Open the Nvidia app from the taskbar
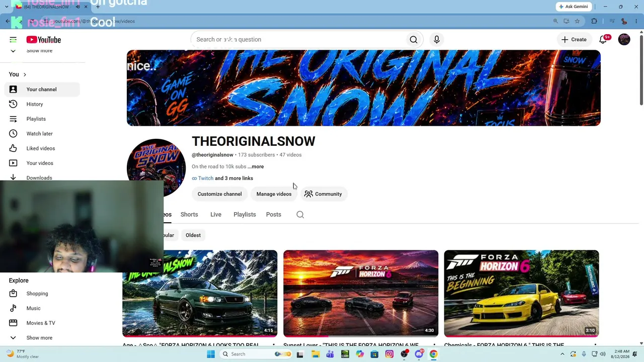Viewport: 644px width, 362px height. click(345, 354)
